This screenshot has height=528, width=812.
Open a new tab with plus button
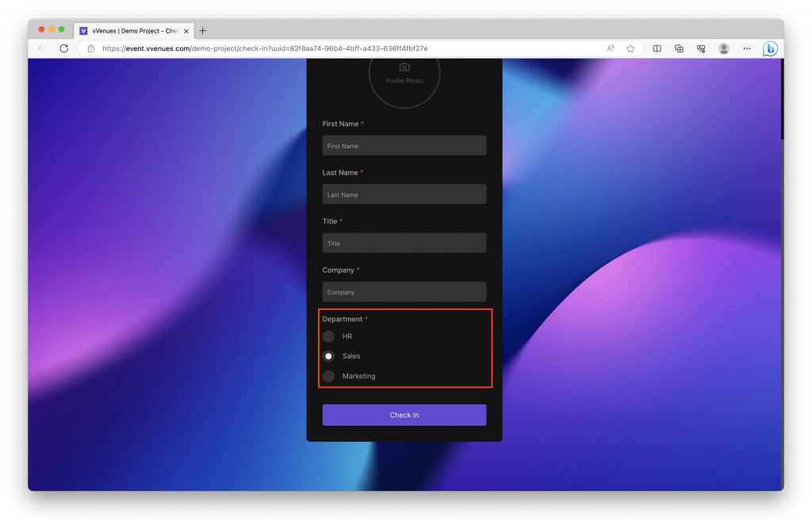tap(202, 31)
